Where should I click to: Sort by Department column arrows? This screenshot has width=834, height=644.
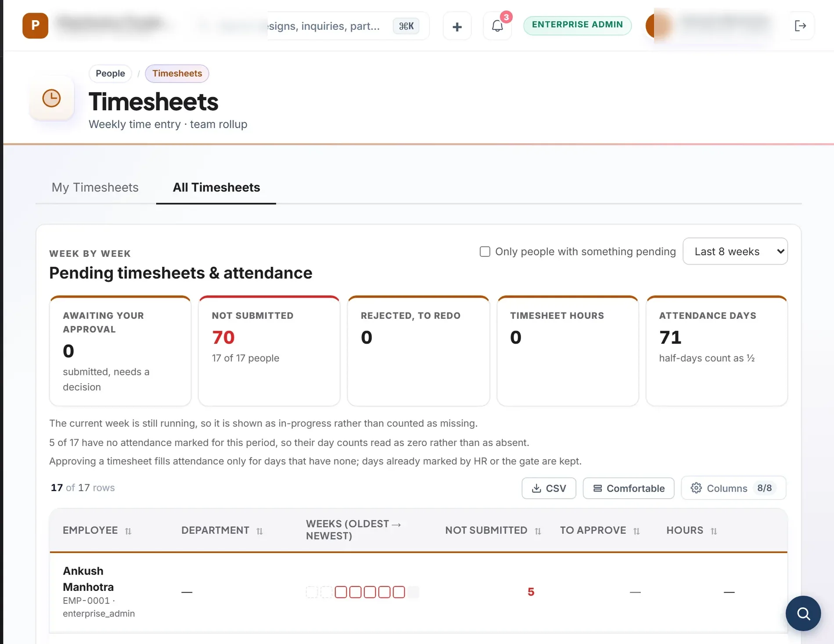pos(259,531)
